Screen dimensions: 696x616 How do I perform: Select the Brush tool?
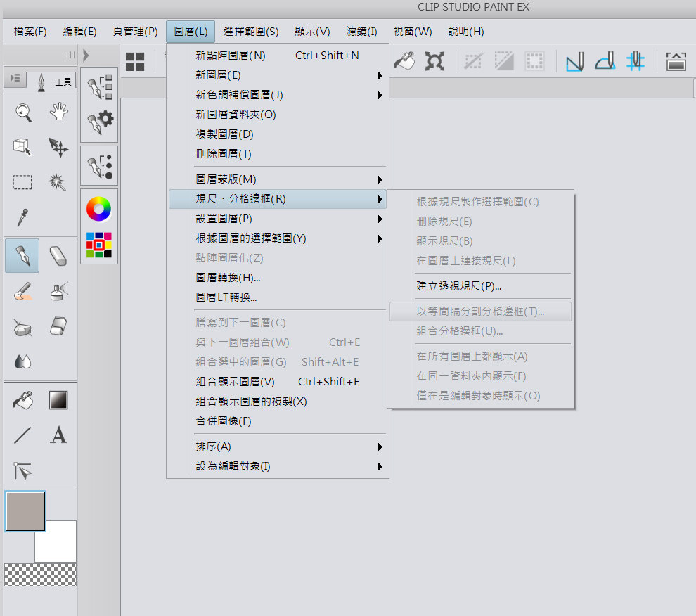click(x=22, y=291)
